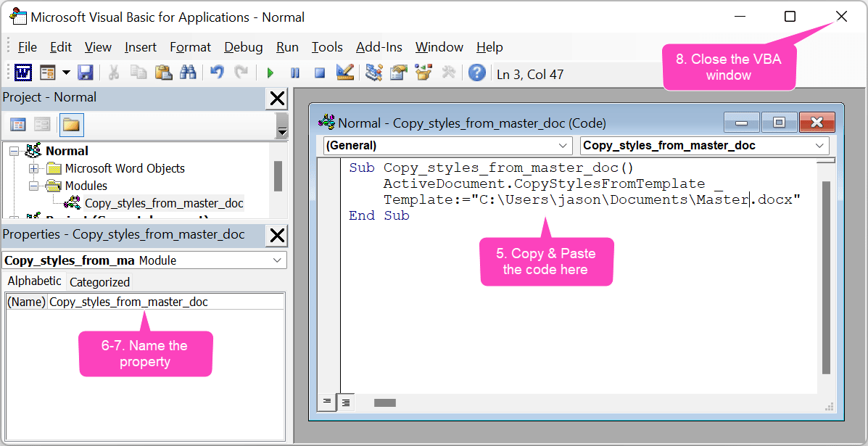Screen dimensions: 868x446
Task: Click the Paste clipboard icon
Action: tap(163, 73)
